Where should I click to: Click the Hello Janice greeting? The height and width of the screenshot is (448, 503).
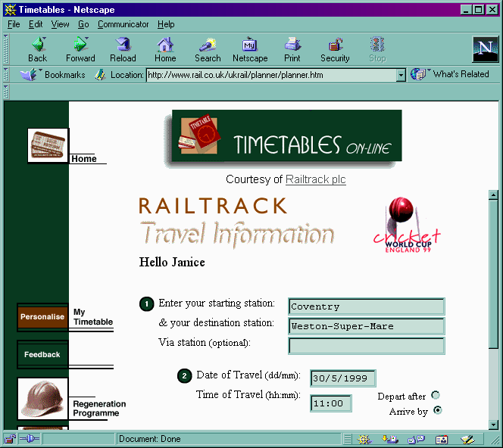172,262
